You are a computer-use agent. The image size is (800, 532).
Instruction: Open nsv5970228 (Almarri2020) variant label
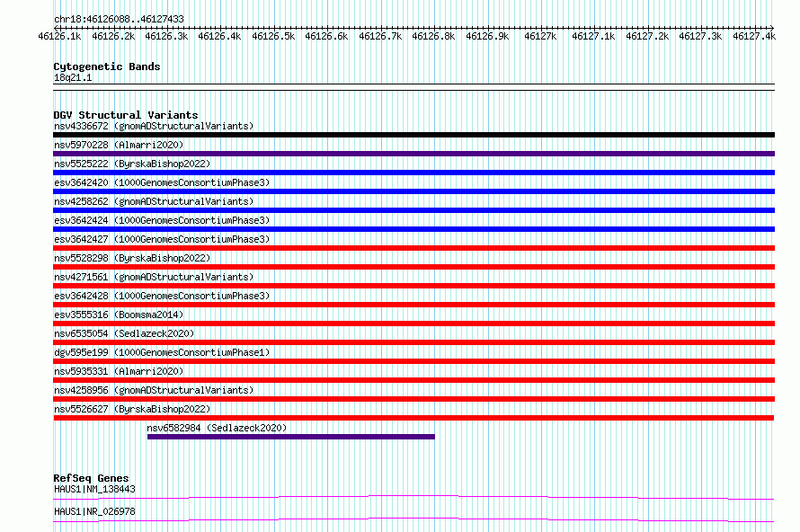pyautogui.click(x=119, y=145)
